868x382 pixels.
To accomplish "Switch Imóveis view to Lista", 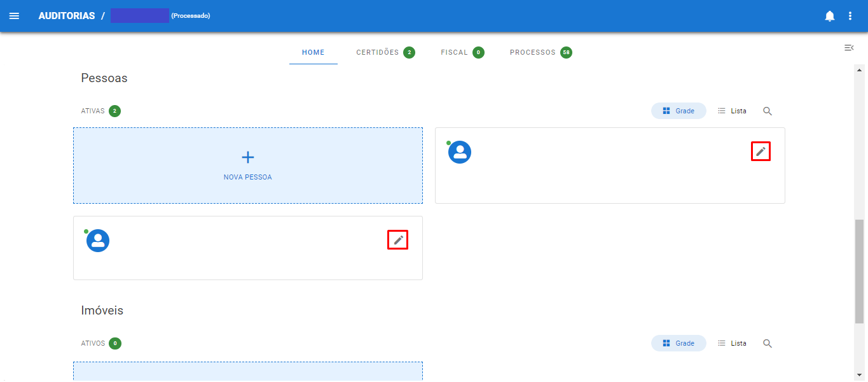I will [x=732, y=343].
